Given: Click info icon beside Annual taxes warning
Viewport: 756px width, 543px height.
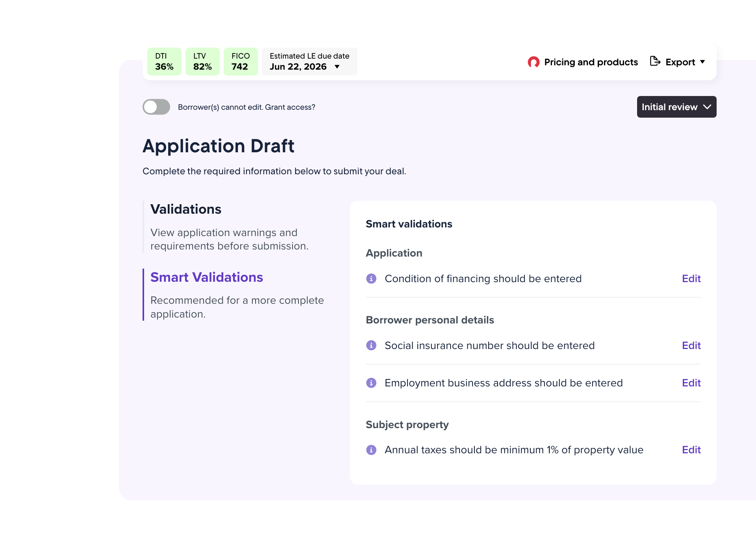Looking at the screenshot, I should pyautogui.click(x=371, y=450).
